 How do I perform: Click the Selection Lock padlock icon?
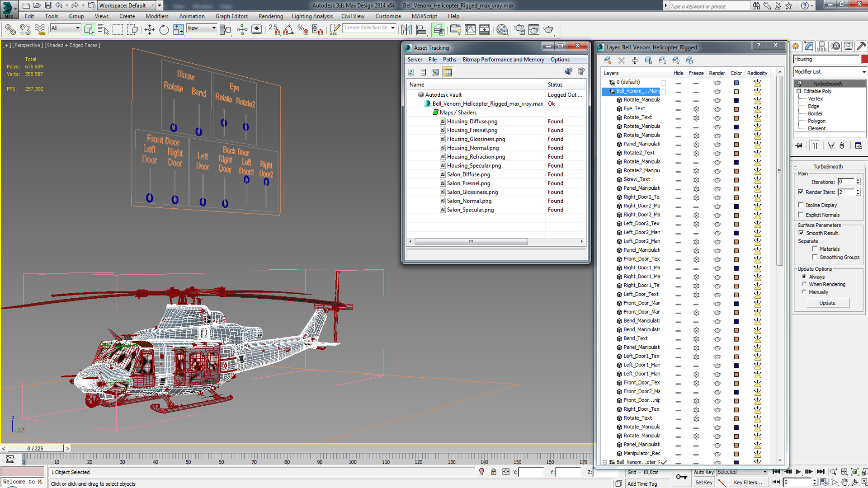(494, 472)
